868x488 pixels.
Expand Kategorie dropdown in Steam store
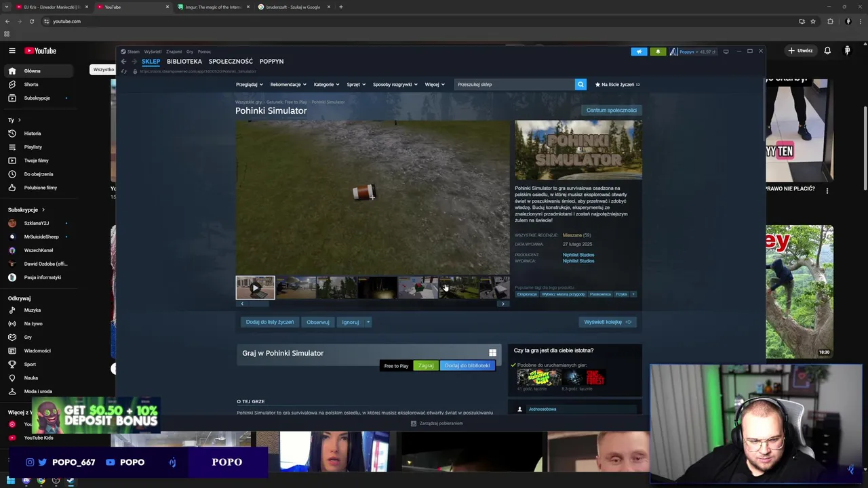327,85
